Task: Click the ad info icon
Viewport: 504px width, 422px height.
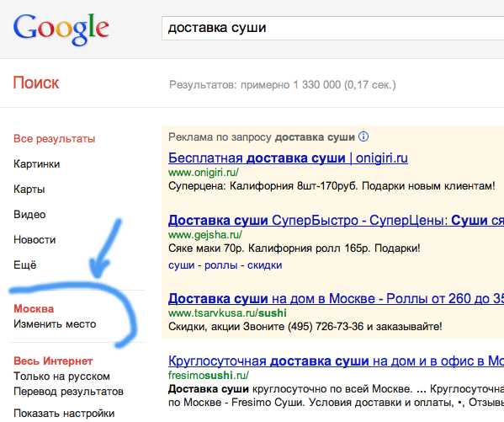Action: tap(363, 136)
